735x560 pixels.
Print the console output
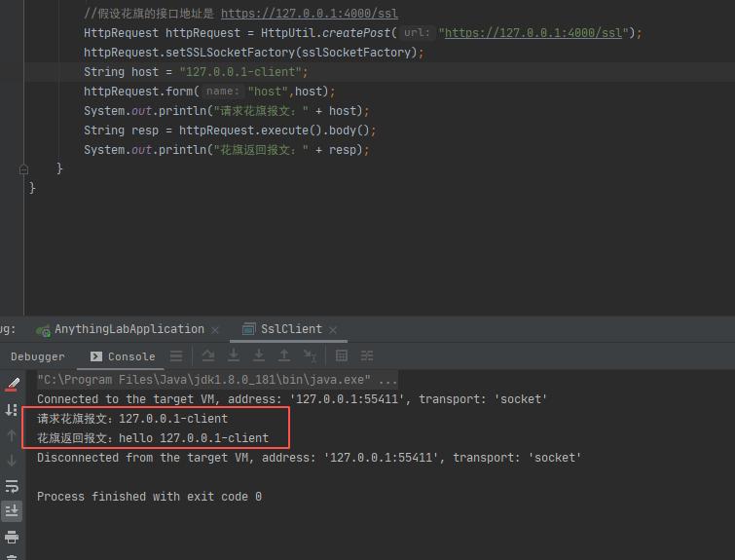(12, 537)
